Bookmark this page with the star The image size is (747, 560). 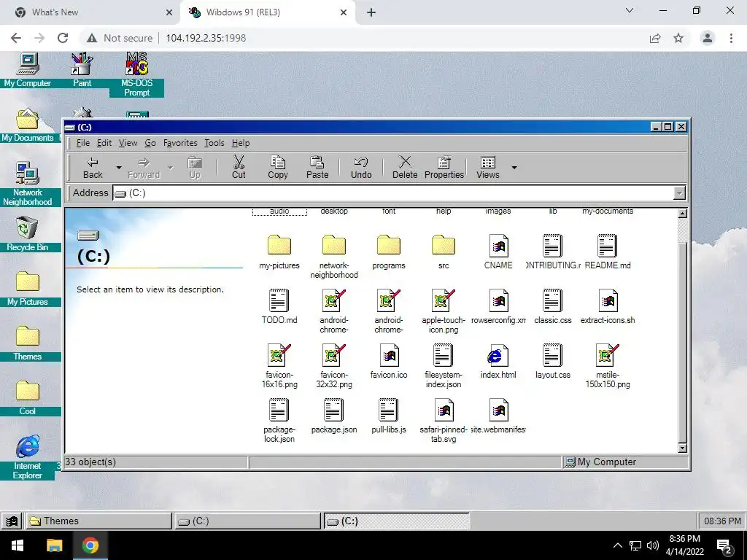click(x=678, y=38)
